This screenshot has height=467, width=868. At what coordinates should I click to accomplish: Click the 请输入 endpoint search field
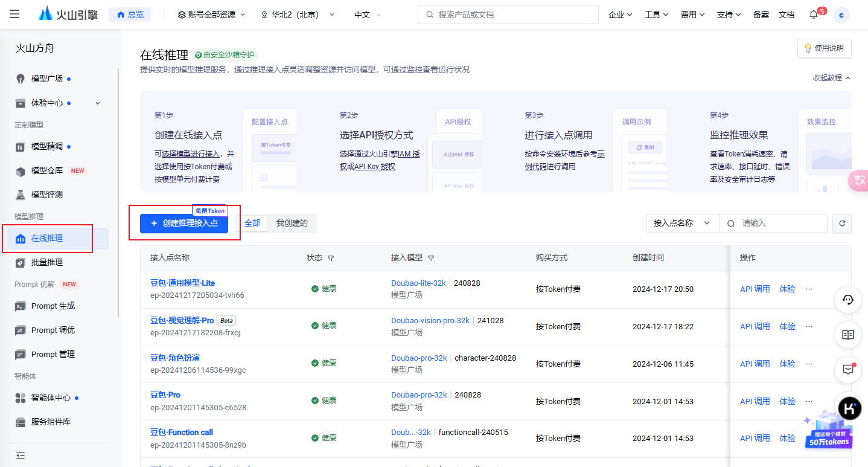tap(773, 224)
